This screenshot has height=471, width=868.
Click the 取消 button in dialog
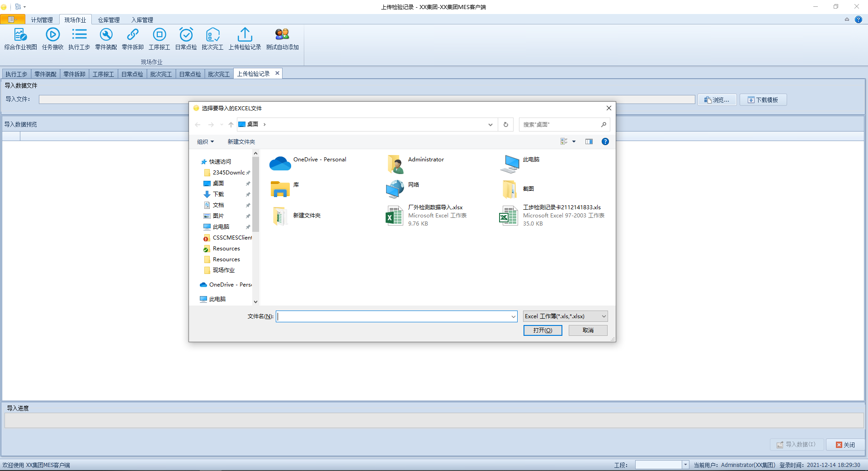point(588,330)
